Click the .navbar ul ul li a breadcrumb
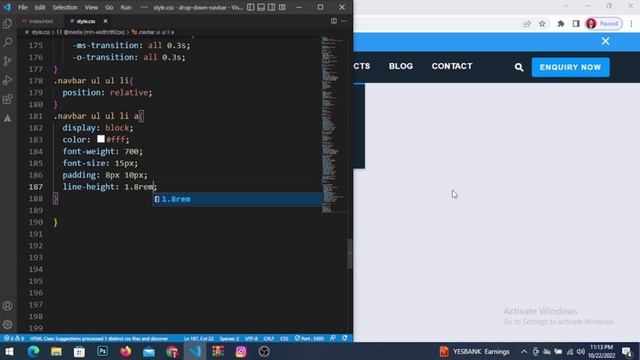Viewport: 640px width, 360px height. point(153,32)
